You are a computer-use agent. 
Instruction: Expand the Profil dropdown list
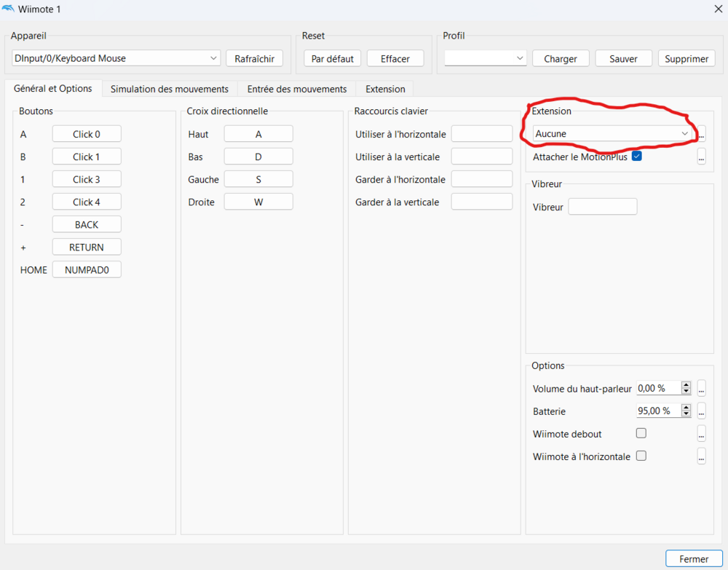[x=485, y=58]
